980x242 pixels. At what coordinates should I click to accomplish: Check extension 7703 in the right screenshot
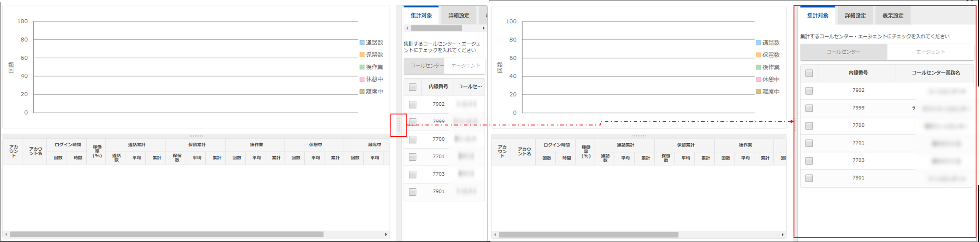click(x=809, y=161)
